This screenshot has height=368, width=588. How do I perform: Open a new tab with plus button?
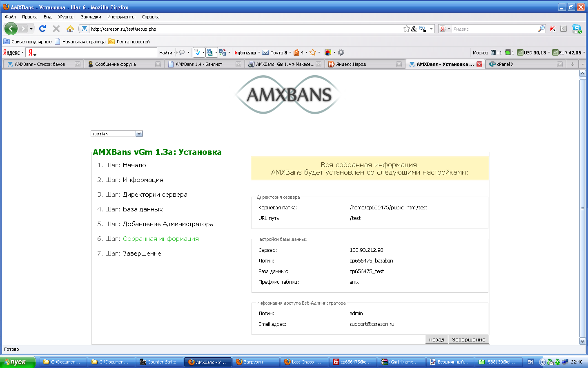coord(572,64)
